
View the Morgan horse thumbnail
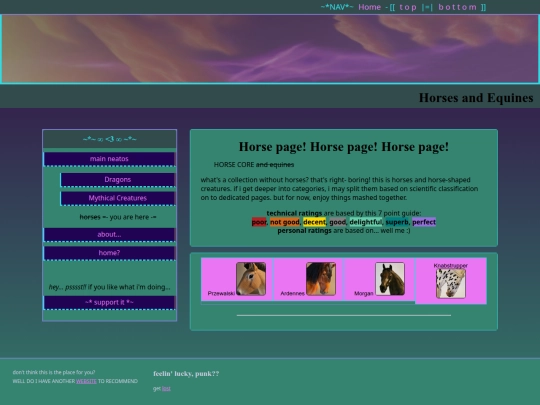point(390,279)
